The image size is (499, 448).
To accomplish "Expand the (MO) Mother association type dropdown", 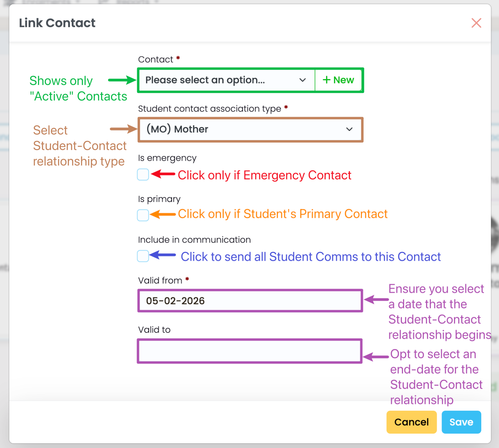I will point(244,129).
